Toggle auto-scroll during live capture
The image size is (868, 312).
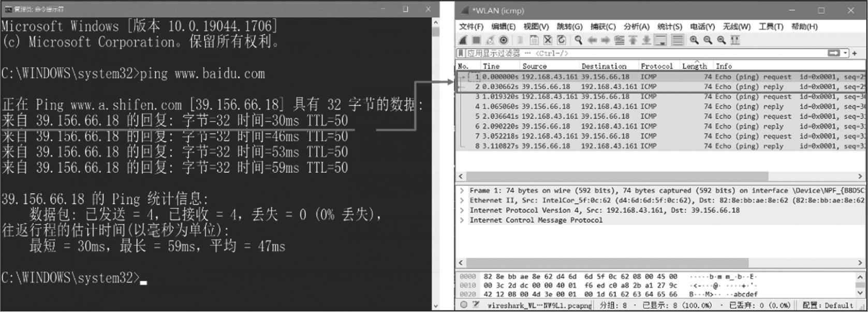[660, 40]
